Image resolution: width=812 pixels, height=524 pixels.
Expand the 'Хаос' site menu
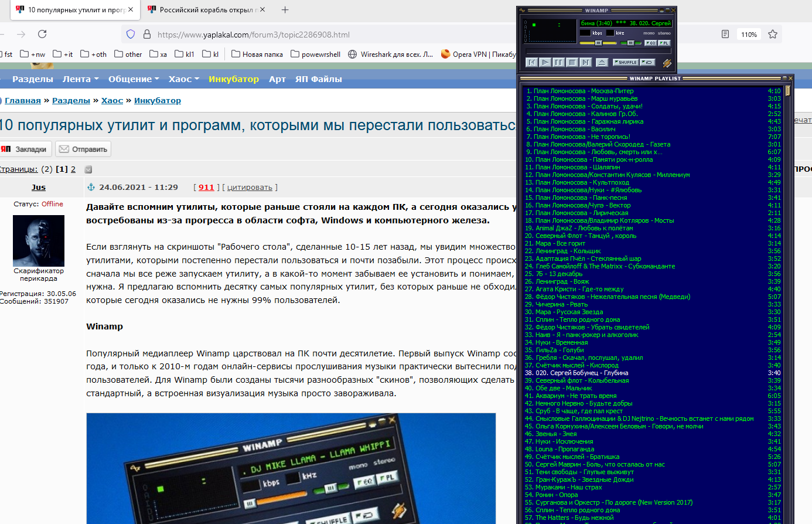(184, 79)
